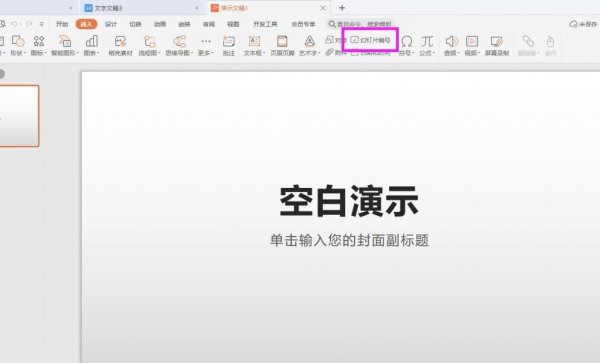This screenshot has height=363, width=600.
Task: Click the 图标 (Icons) ribbon button
Action: [x=39, y=46]
